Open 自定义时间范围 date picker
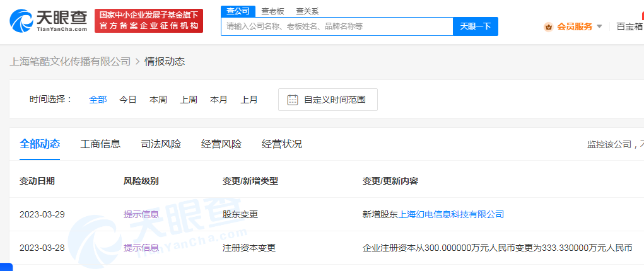Viewport: 644px width, 271px height. coord(328,100)
